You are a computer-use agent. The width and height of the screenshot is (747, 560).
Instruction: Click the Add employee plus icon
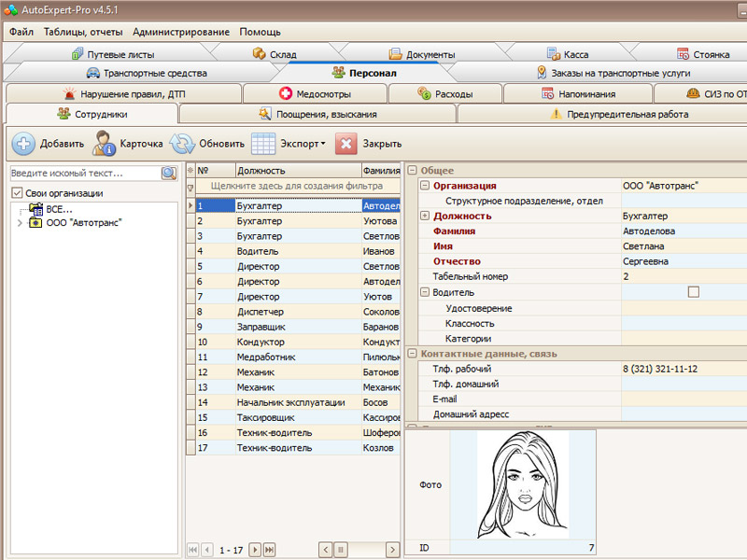[23, 144]
